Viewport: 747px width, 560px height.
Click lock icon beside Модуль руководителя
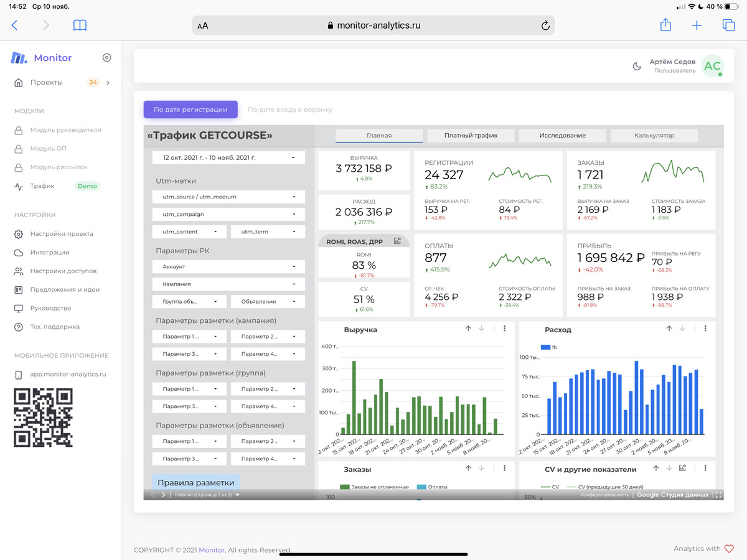pyautogui.click(x=19, y=130)
